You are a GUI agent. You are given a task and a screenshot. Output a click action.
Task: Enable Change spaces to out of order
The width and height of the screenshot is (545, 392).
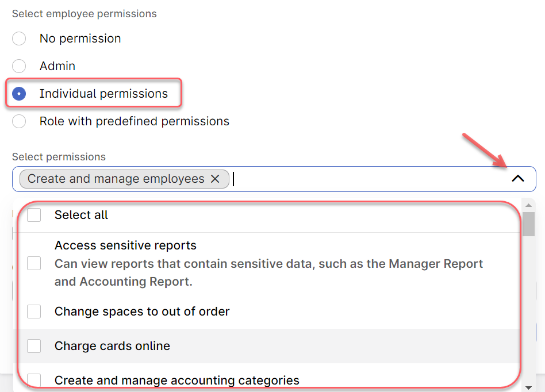coord(34,312)
